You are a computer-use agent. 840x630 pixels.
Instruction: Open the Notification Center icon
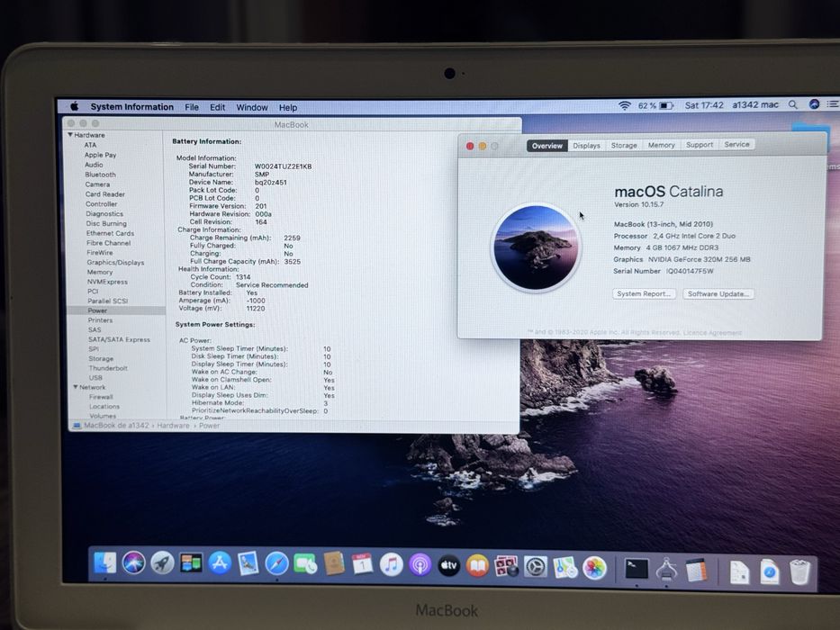pyautogui.click(x=832, y=103)
